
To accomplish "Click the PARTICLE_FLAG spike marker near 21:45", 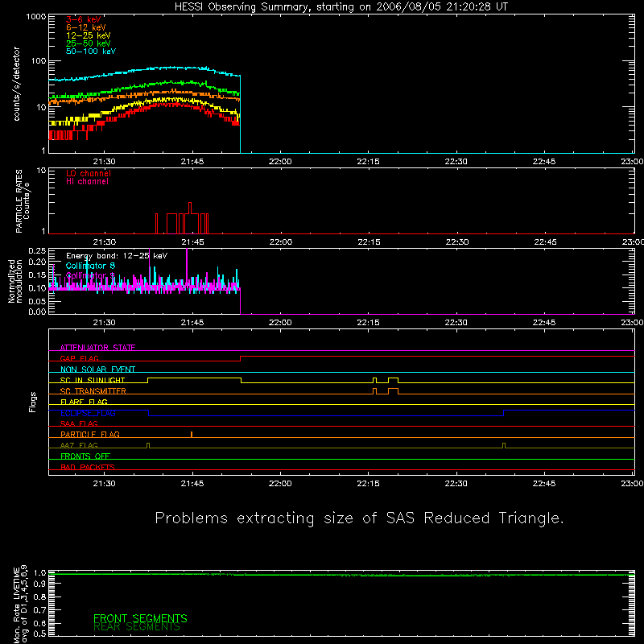I will pos(192,435).
